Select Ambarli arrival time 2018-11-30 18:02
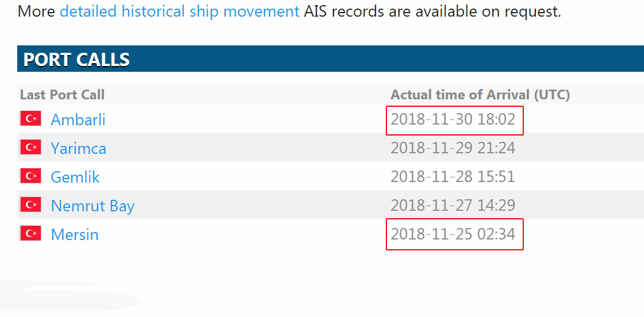 [x=453, y=119]
